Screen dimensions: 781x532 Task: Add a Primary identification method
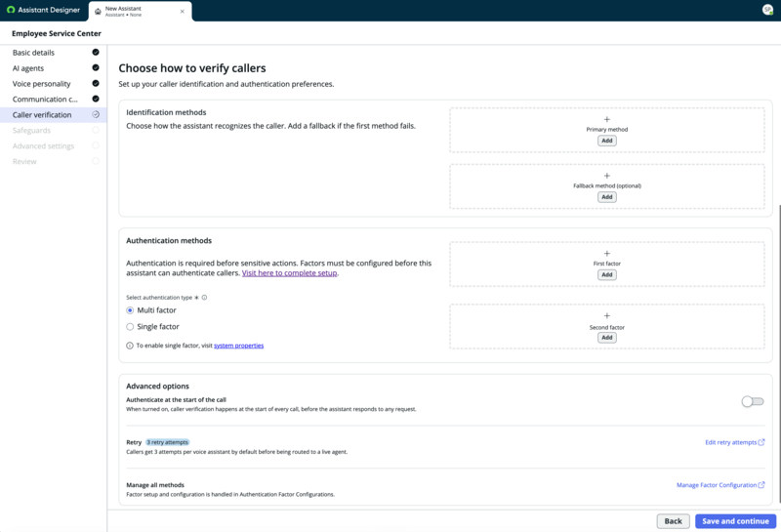(606, 141)
